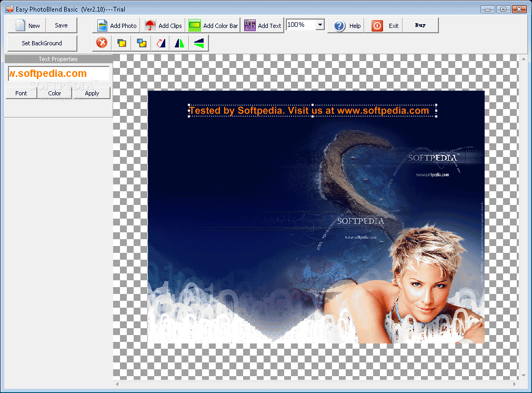Maximize the Easy PhotoBlend window
The height and width of the screenshot is (393, 532).
tap(504, 9)
